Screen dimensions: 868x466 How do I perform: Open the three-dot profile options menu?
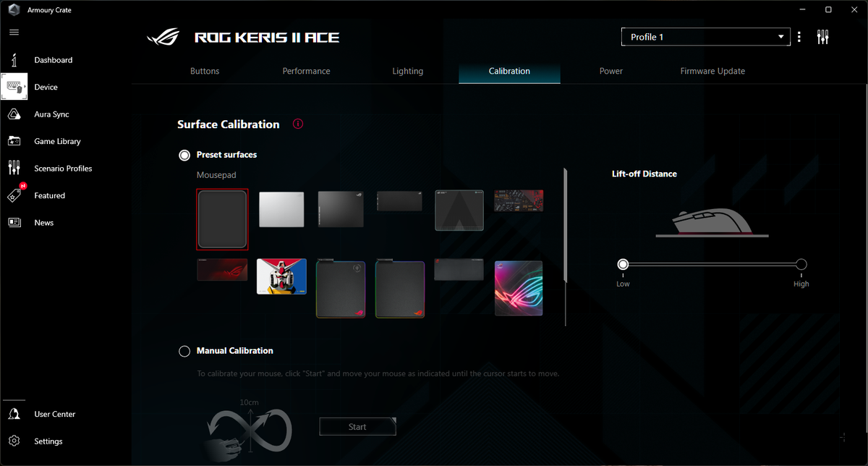pyautogui.click(x=799, y=37)
